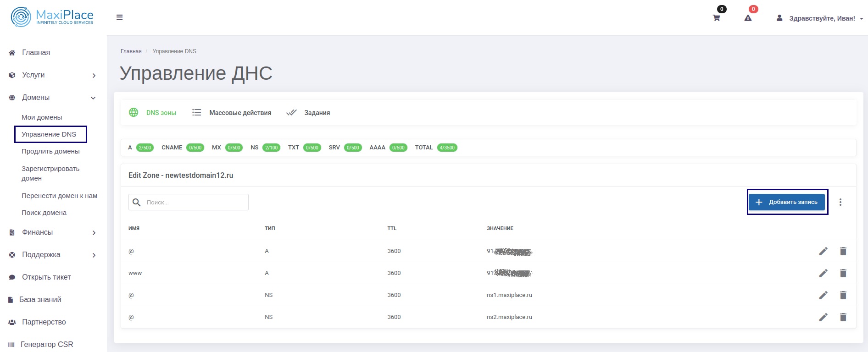The image size is (868, 352).
Task: Open the three-dot more options menu
Action: pyautogui.click(x=840, y=202)
